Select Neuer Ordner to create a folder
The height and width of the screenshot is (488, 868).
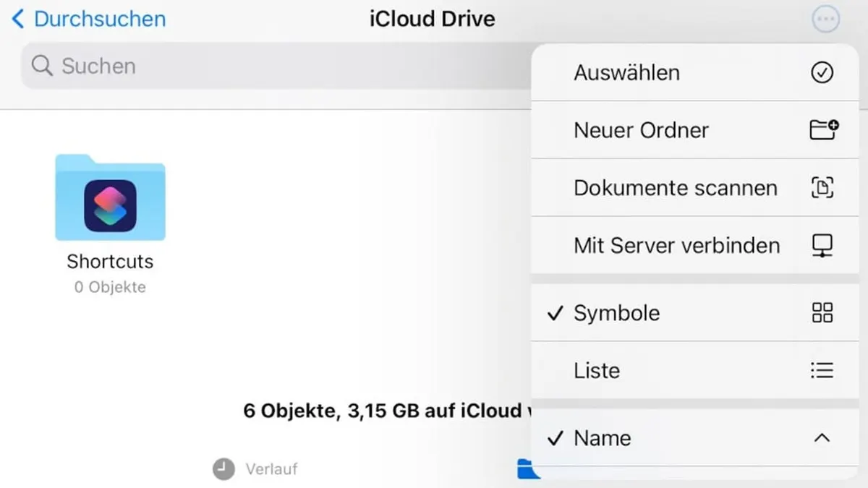click(641, 130)
